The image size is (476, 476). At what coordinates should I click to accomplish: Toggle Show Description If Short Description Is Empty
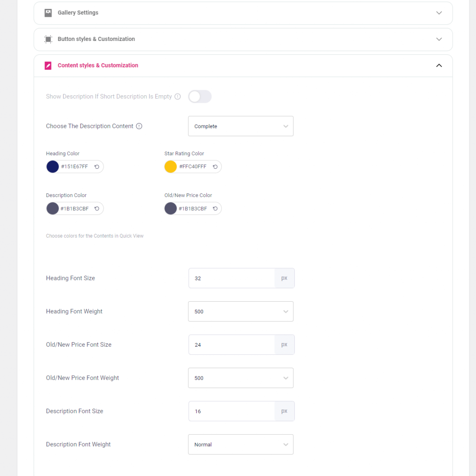point(200,97)
